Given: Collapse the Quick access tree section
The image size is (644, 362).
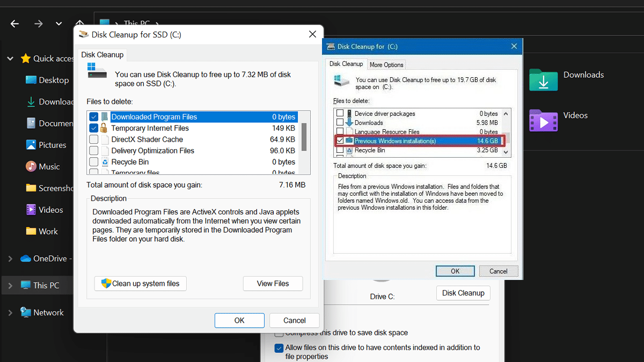Looking at the screenshot, I should pyautogui.click(x=10, y=58).
